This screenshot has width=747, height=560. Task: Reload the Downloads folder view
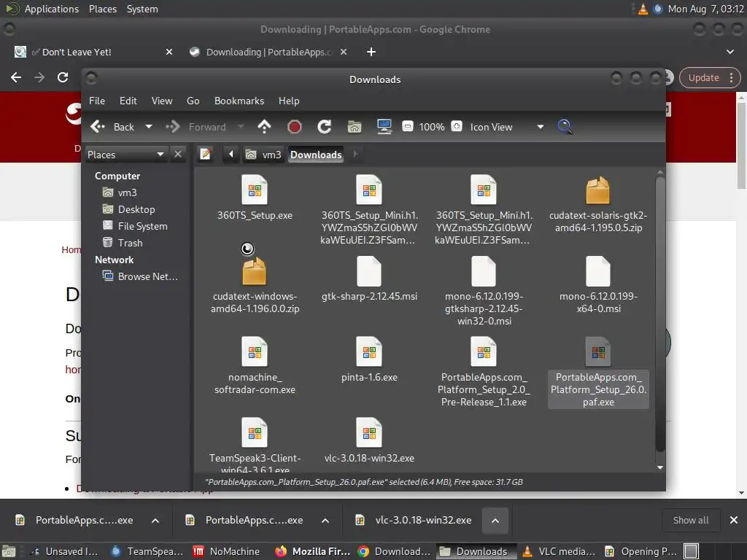325,127
